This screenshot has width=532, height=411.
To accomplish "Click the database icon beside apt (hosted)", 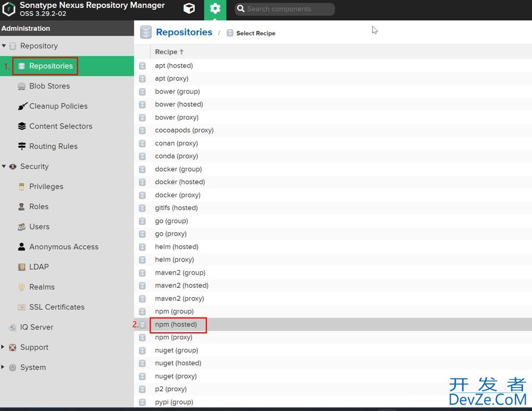I will pyautogui.click(x=142, y=66).
